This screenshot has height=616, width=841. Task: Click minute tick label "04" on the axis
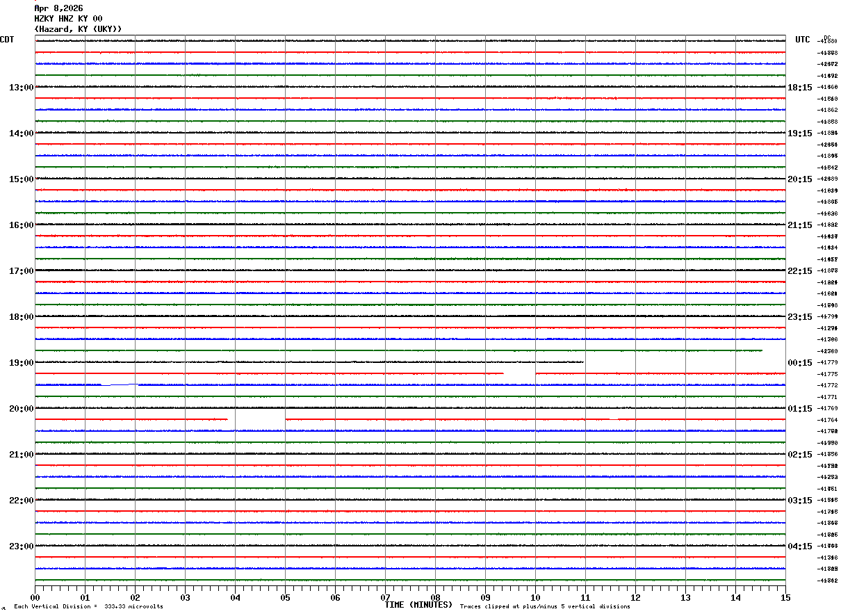235,597
